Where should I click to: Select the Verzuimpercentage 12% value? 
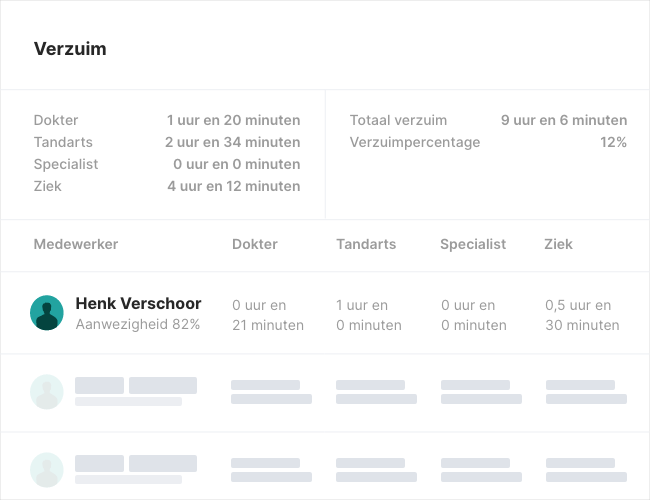613,142
